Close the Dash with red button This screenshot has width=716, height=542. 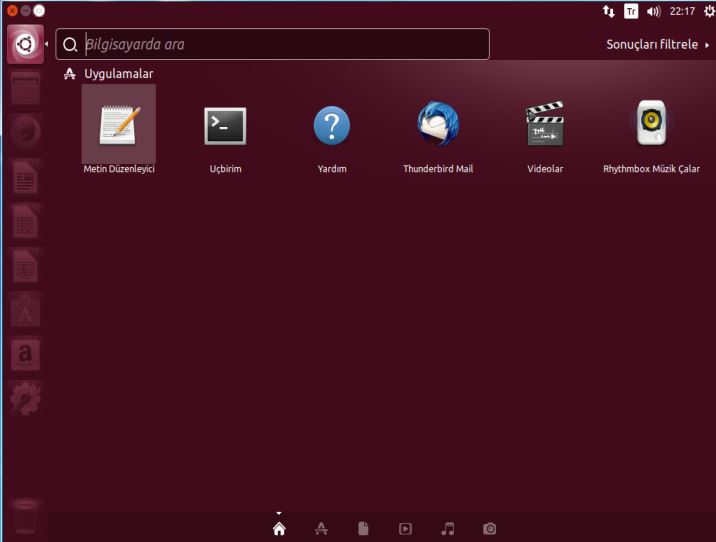[12, 10]
